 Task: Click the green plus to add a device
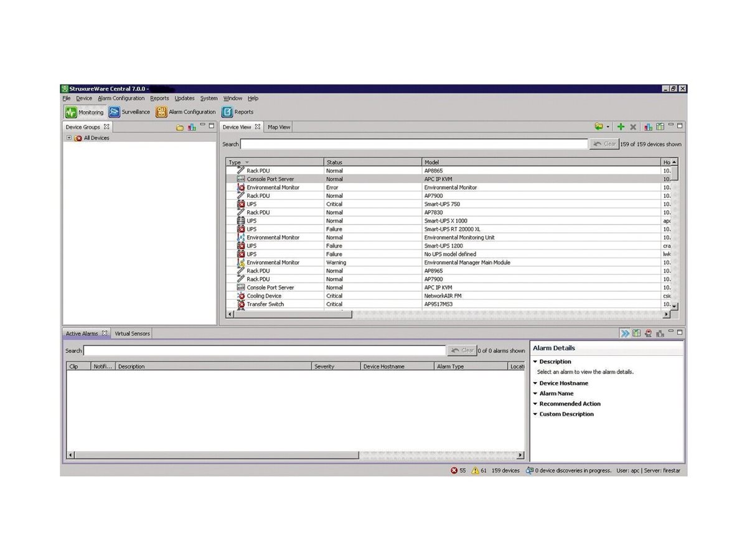point(621,126)
